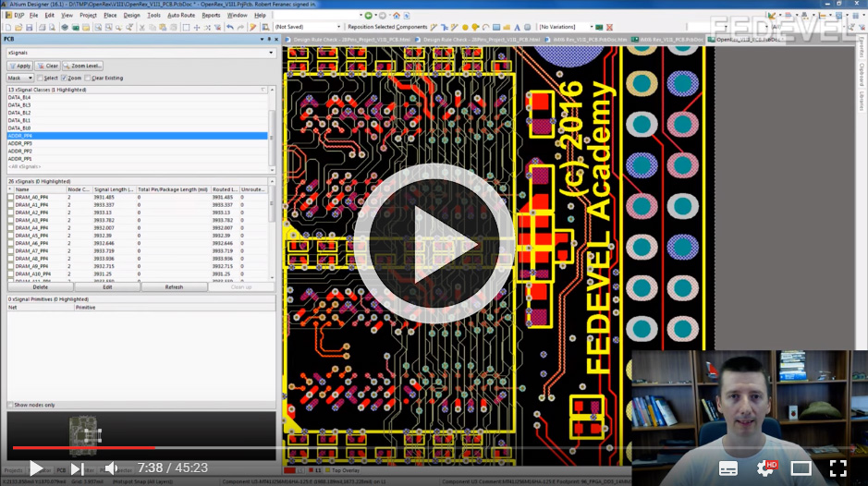This screenshot has width=868, height=486.
Task: Sort by the Signal Length column header
Action: (x=114, y=189)
